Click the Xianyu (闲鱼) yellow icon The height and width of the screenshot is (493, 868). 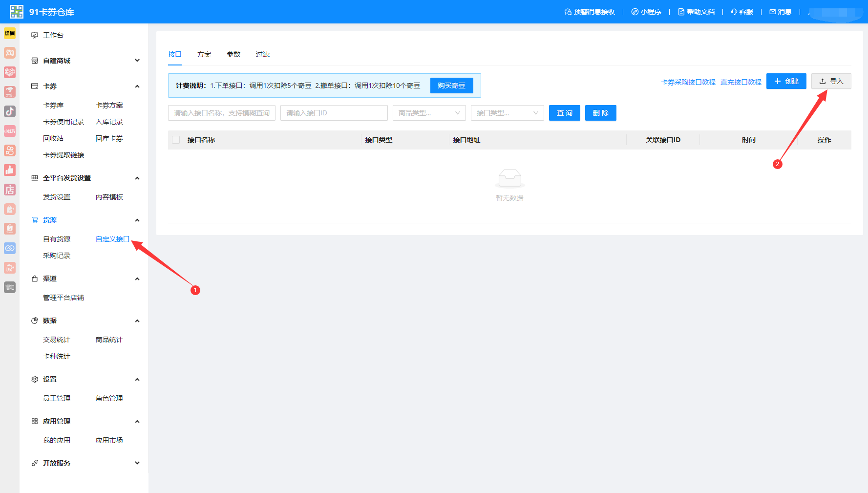10,33
